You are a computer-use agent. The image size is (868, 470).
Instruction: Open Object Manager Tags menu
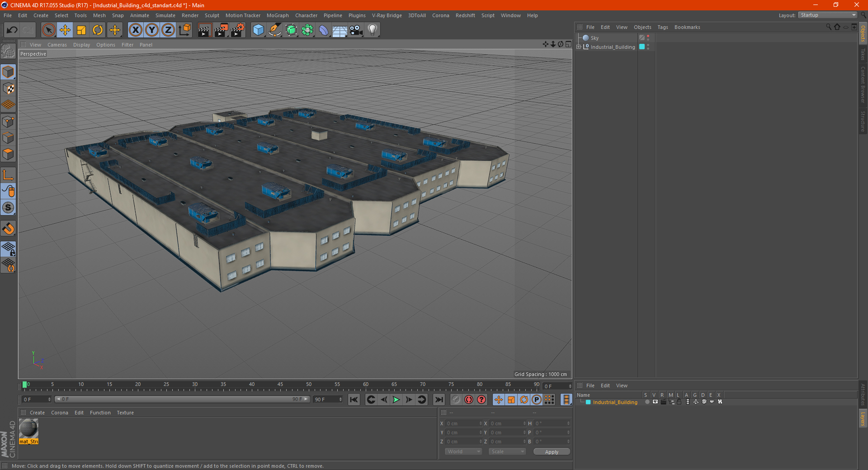pos(663,27)
